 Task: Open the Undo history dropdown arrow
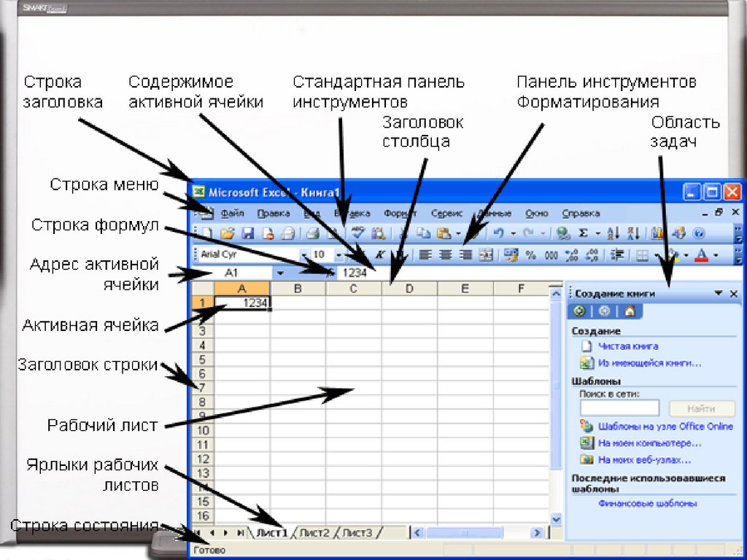513,233
